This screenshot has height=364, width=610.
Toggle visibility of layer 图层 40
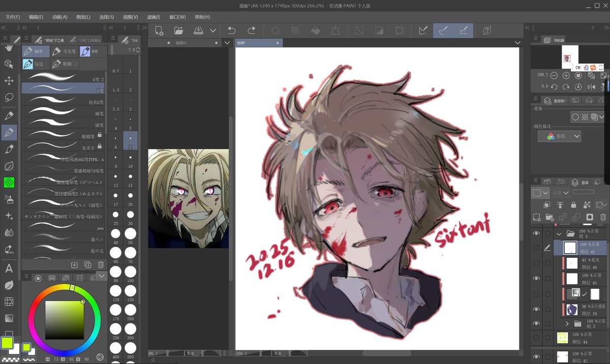pyautogui.click(x=536, y=263)
